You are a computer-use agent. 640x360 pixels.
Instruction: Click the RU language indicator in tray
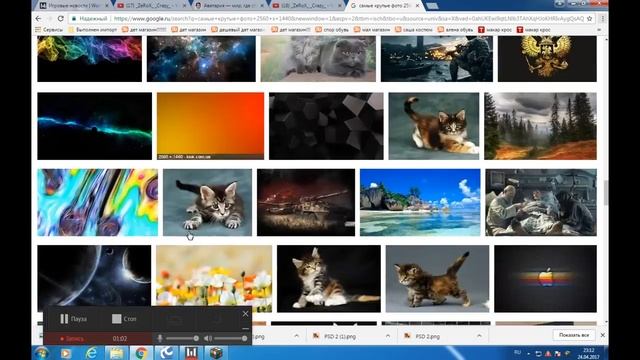click(x=518, y=353)
